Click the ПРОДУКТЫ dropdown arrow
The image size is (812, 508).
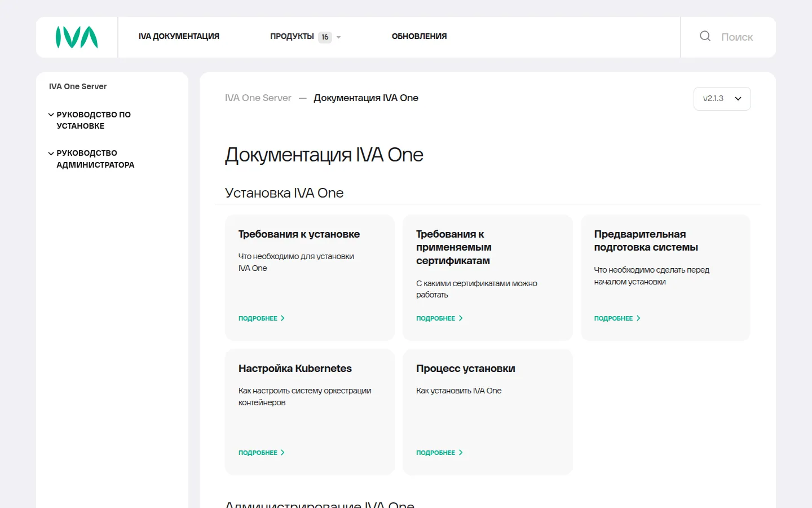coord(338,37)
